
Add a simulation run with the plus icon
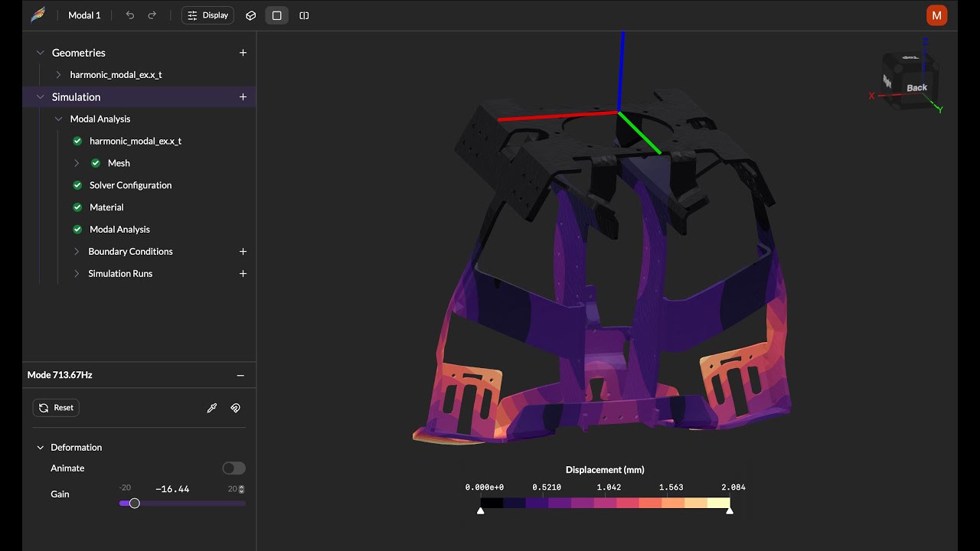[x=243, y=273]
